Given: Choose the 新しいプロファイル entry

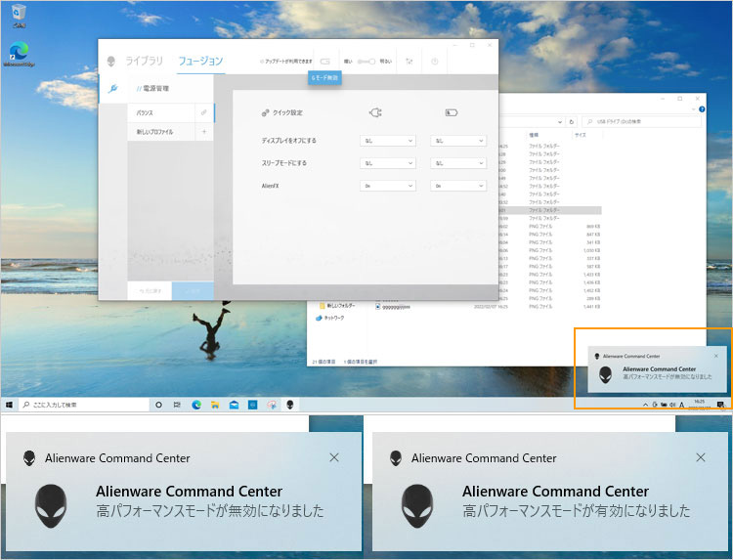Looking at the screenshot, I should pos(161,132).
